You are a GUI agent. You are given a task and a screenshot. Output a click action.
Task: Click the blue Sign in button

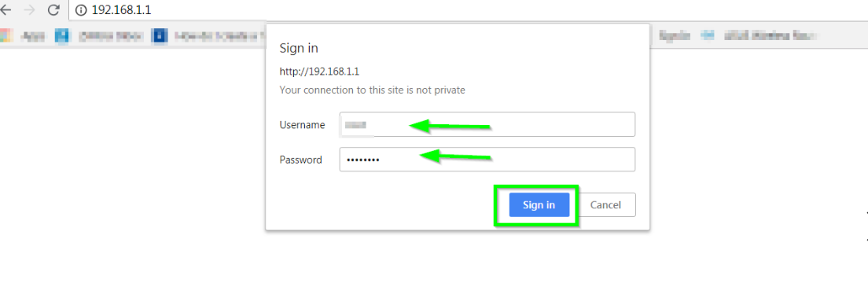[x=539, y=205]
